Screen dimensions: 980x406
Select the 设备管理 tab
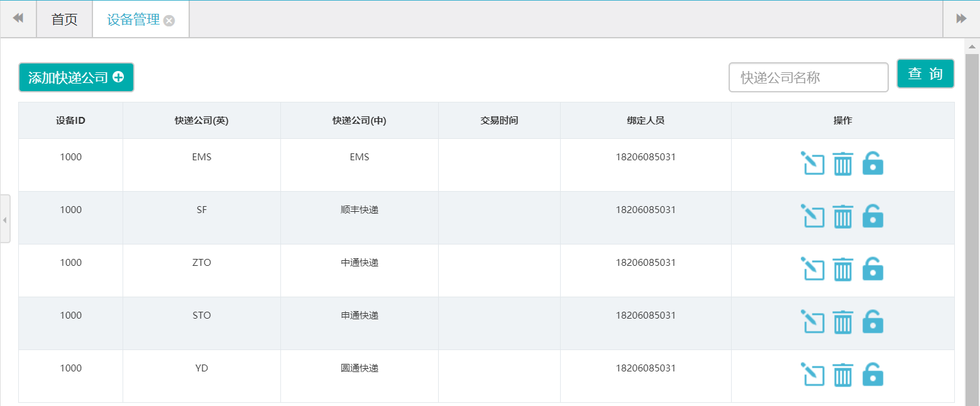point(133,19)
